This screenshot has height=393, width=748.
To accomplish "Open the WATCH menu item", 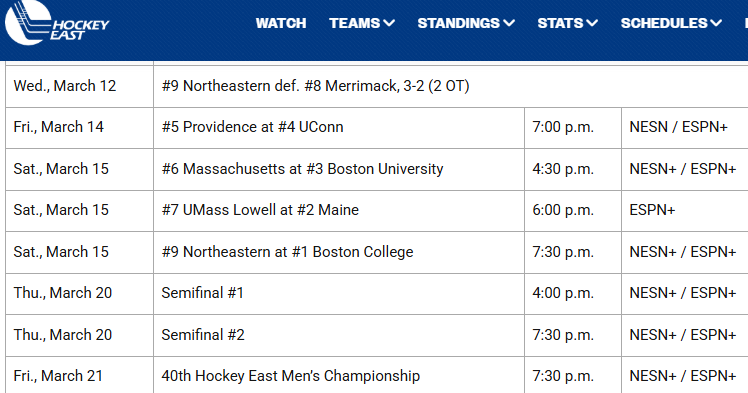I will pos(280,23).
